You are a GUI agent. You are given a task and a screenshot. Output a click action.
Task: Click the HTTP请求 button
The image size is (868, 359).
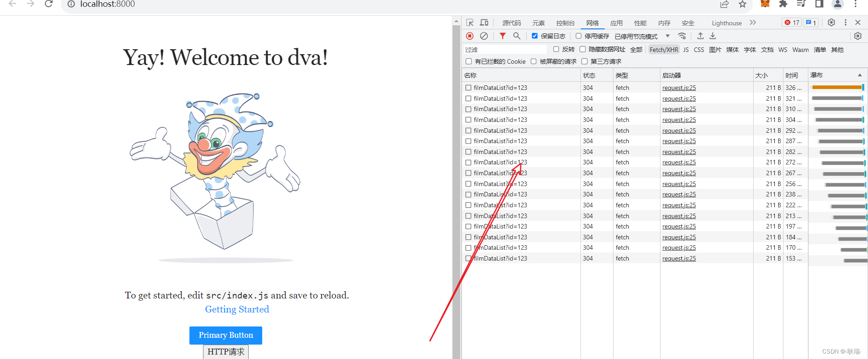226,351
